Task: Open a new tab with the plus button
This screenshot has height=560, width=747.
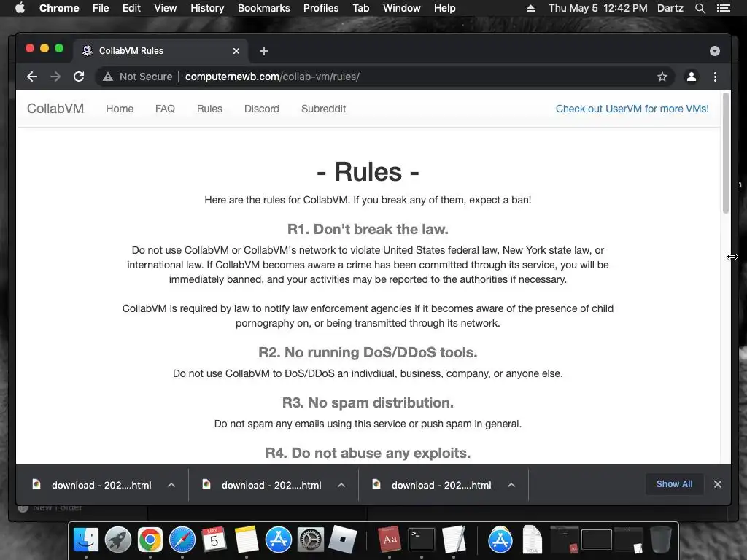Action: (264, 51)
